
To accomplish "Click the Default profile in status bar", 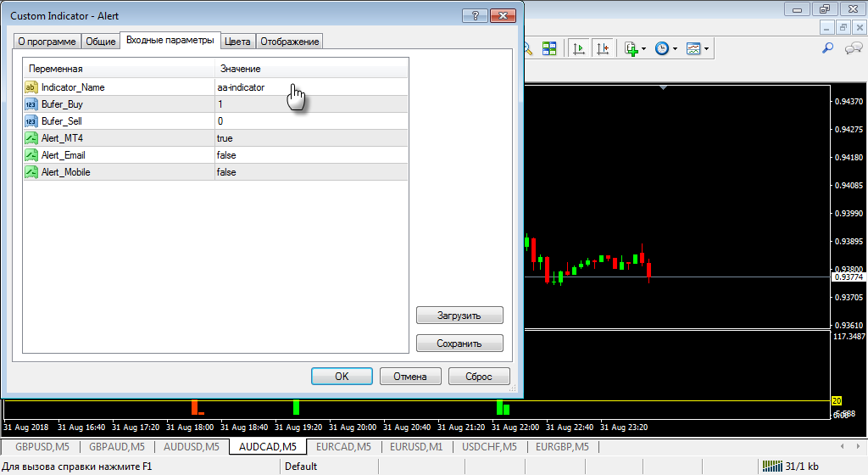I will [x=301, y=467].
